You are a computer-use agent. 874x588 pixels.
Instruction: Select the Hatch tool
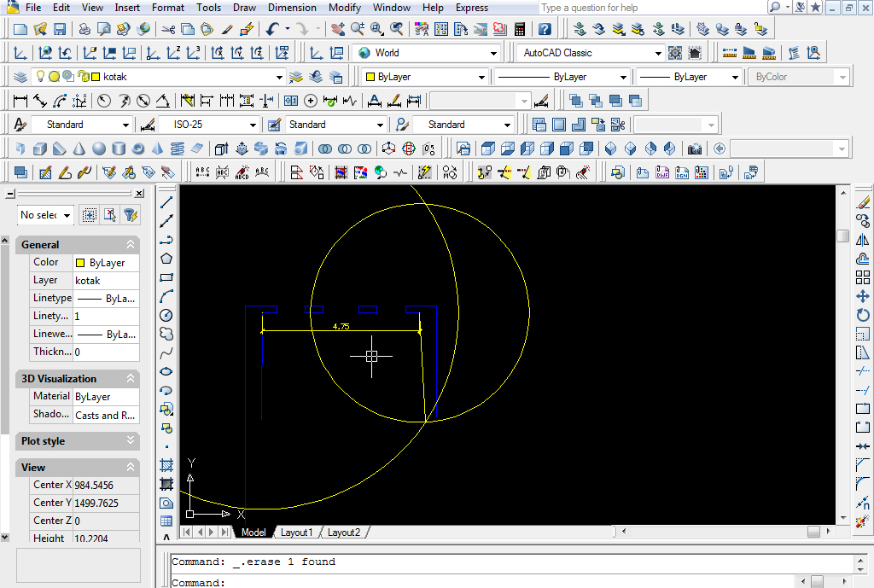[166, 465]
